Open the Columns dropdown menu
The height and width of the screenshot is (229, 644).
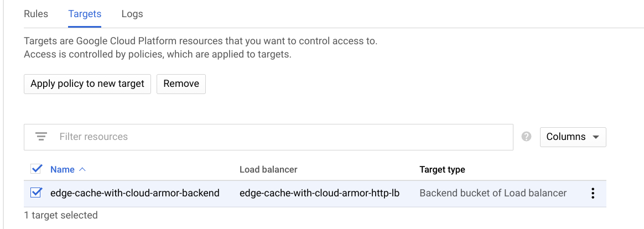(573, 137)
